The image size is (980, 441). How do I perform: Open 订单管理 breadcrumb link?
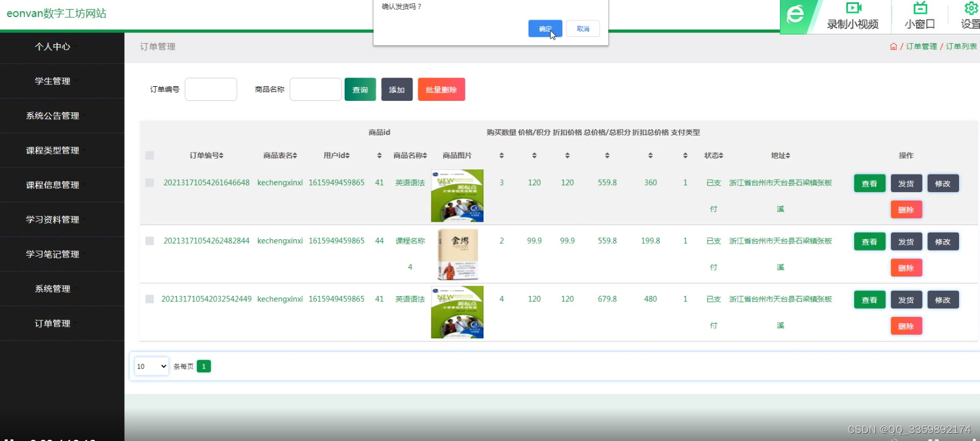[921, 46]
